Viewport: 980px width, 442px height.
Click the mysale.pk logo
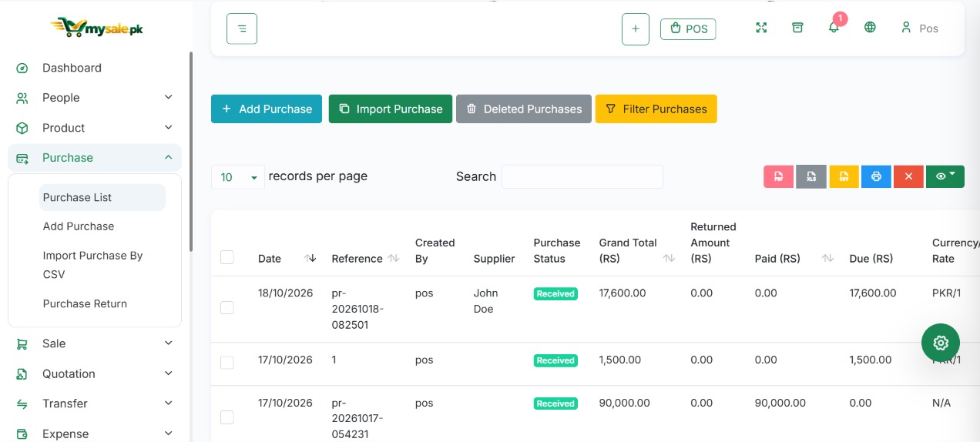tap(96, 28)
